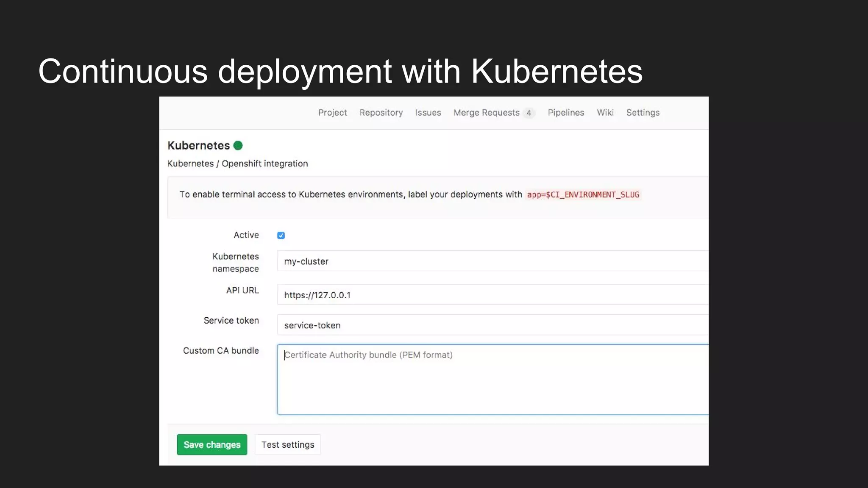This screenshot has height=488, width=868.
Task: Click the API URL input field
Action: point(493,294)
